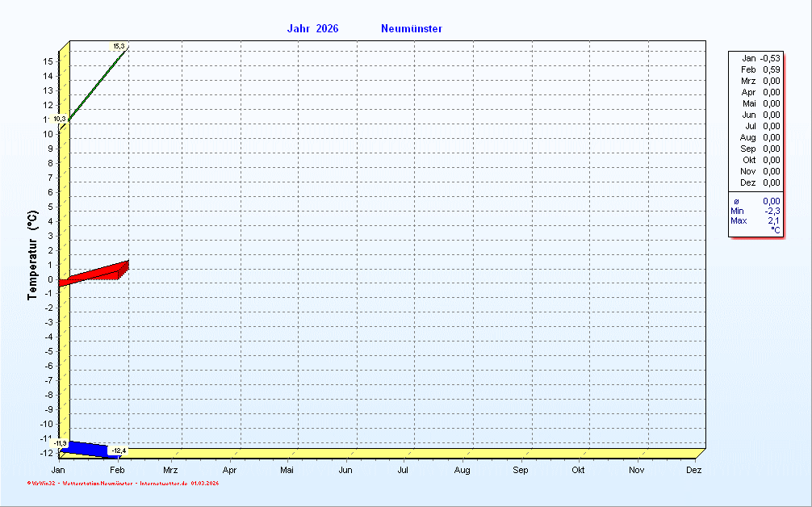This screenshot has width=812, height=507.
Task: Click the 15,3 maximum value label
Action: tap(119, 46)
